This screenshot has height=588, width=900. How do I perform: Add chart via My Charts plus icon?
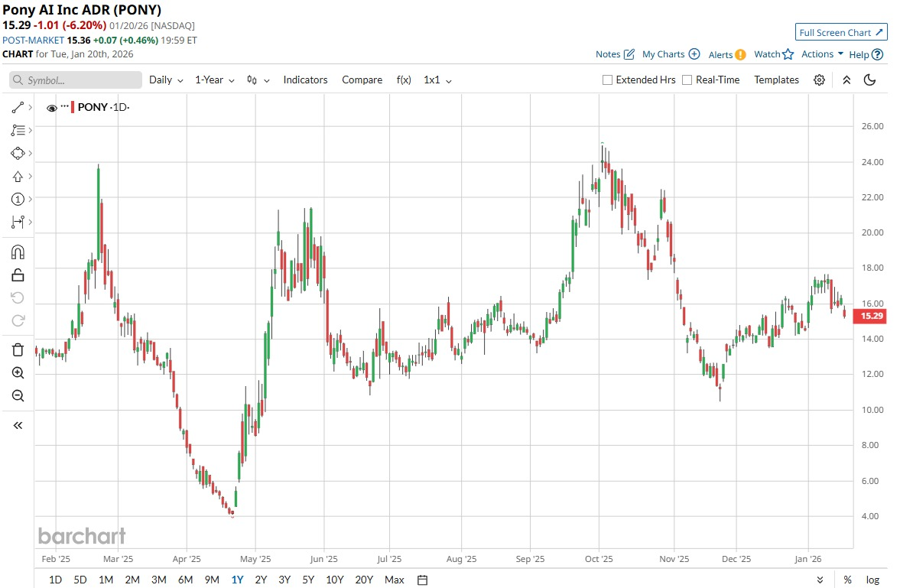(694, 54)
